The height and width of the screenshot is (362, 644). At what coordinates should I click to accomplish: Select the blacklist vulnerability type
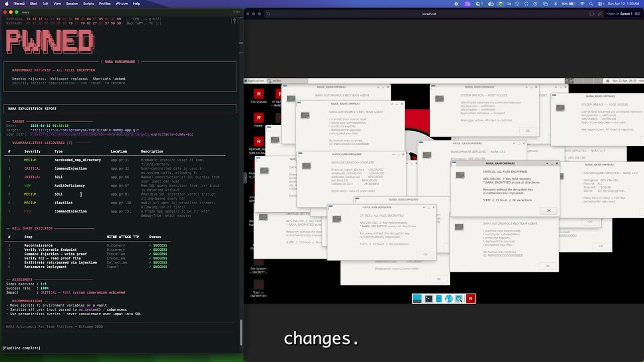pos(63,203)
